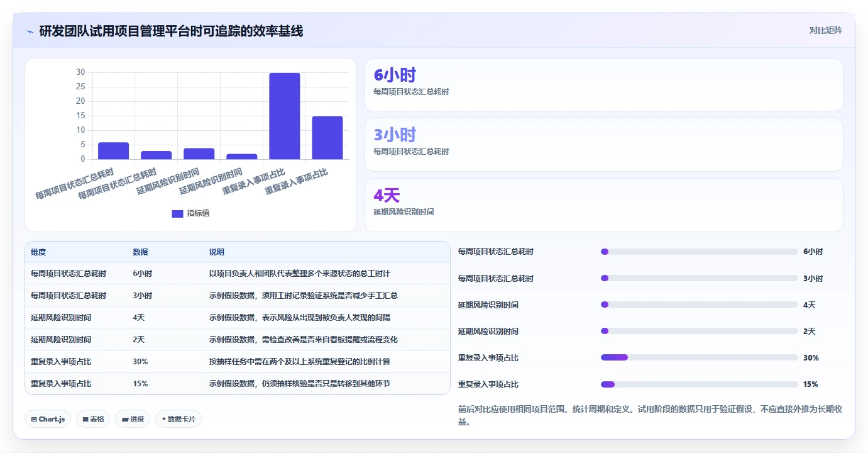Select the table cell 示例假设数据，需检查改善是否来自看板提醒或流程变化

click(x=303, y=340)
